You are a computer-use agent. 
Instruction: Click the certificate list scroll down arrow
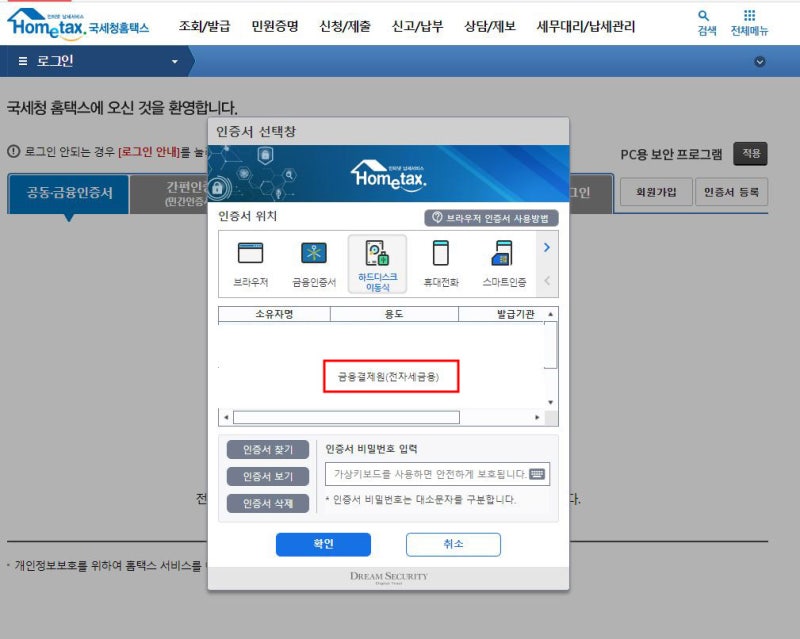(551, 402)
